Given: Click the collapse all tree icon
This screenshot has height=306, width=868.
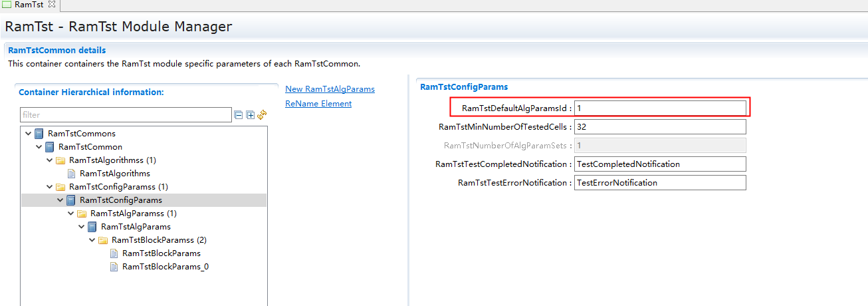Looking at the screenshot, I should coord(239,115).
